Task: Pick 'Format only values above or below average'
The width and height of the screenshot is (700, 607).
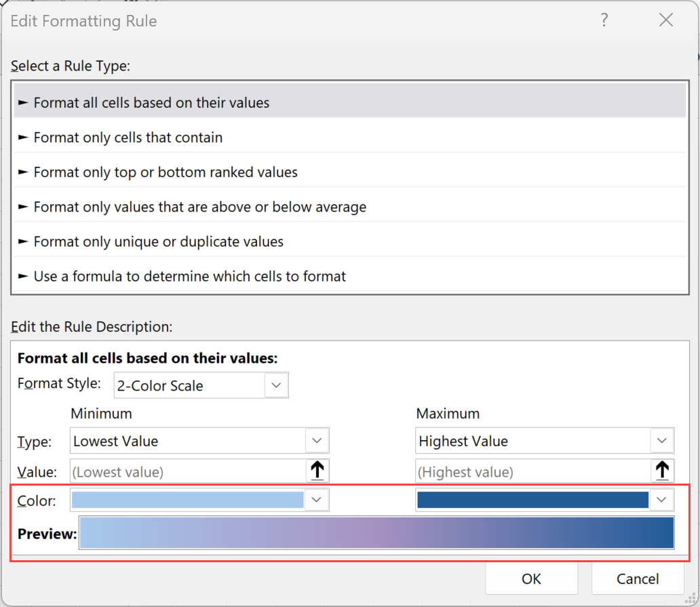Action: [200, 207]
